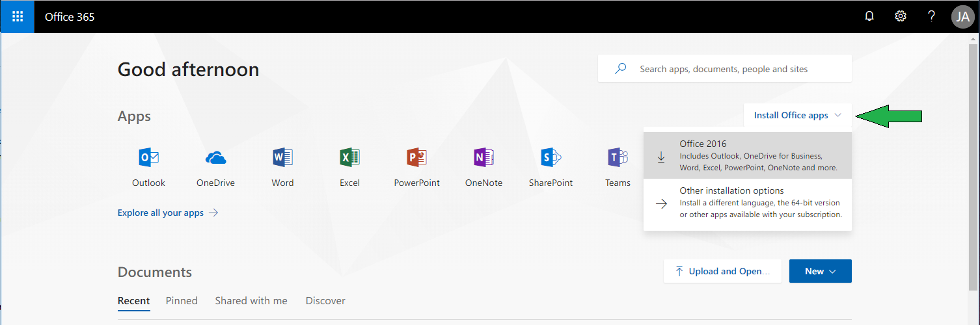Choose Other installation options
The width and height of the screenshot is (980, 325).
coord(747,202)
